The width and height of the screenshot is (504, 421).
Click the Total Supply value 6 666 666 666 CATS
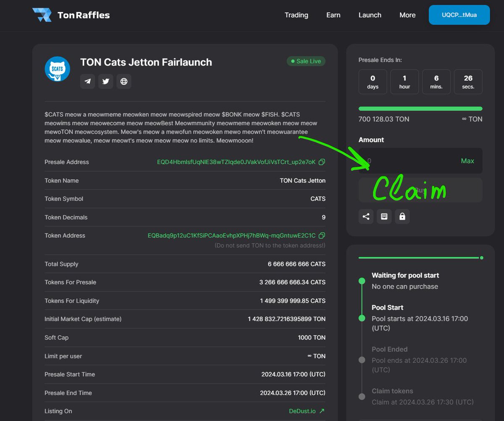pyautogui.click(x=297, y=264)
